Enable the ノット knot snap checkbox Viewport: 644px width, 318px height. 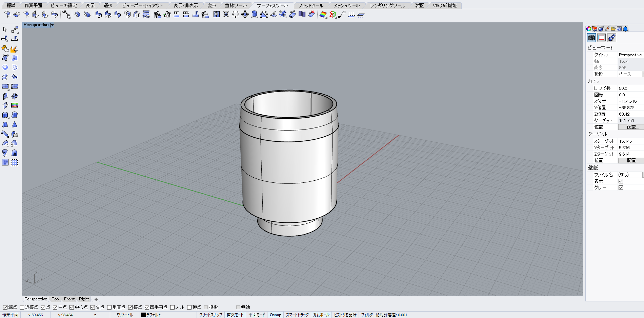click(x=173, y=307)
